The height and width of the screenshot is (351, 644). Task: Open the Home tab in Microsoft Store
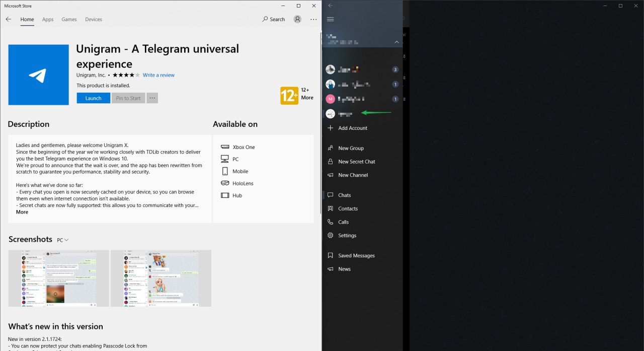pyautogui.click(x=27, y=19)
